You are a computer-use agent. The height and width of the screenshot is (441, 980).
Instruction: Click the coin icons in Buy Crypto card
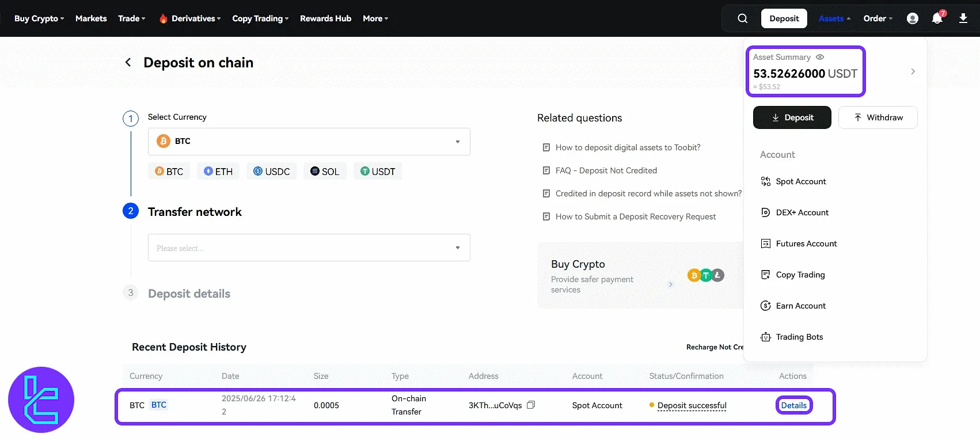click(706, 275)
